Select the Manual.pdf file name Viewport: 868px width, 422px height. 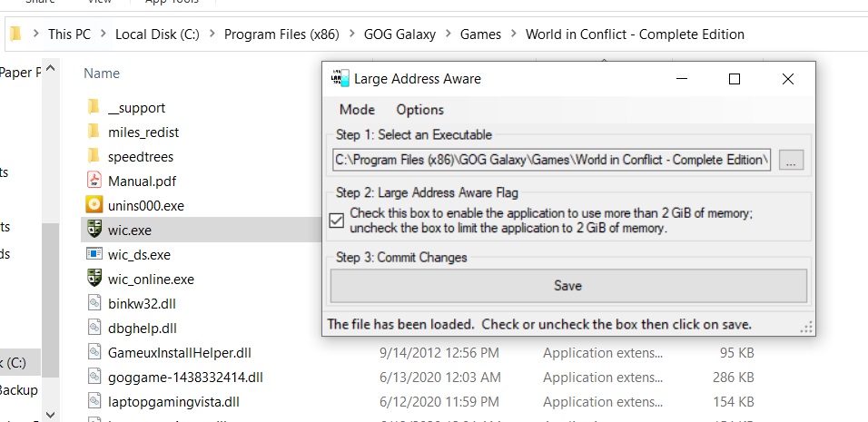[x=143, y=181]
